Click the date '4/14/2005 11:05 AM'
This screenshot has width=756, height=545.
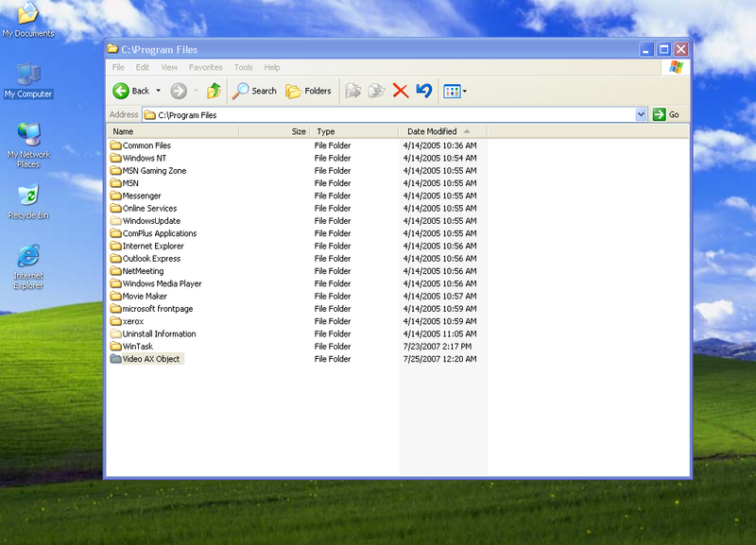point(439,334)
